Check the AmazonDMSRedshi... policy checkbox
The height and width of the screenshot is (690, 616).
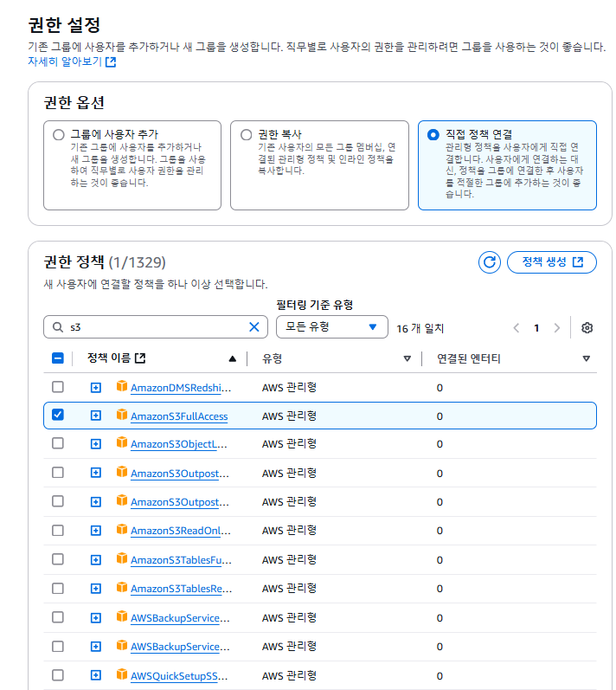[x=58, y=387]
